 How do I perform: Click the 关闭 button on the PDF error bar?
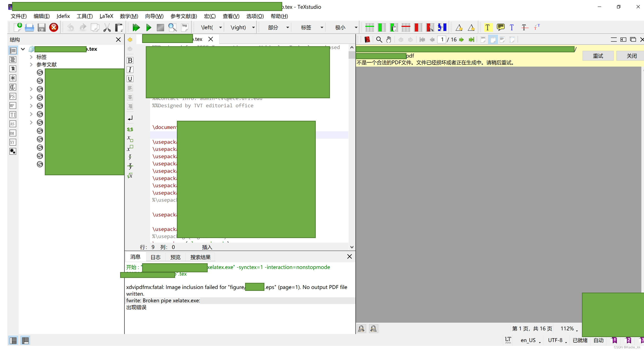coord(631,56)
